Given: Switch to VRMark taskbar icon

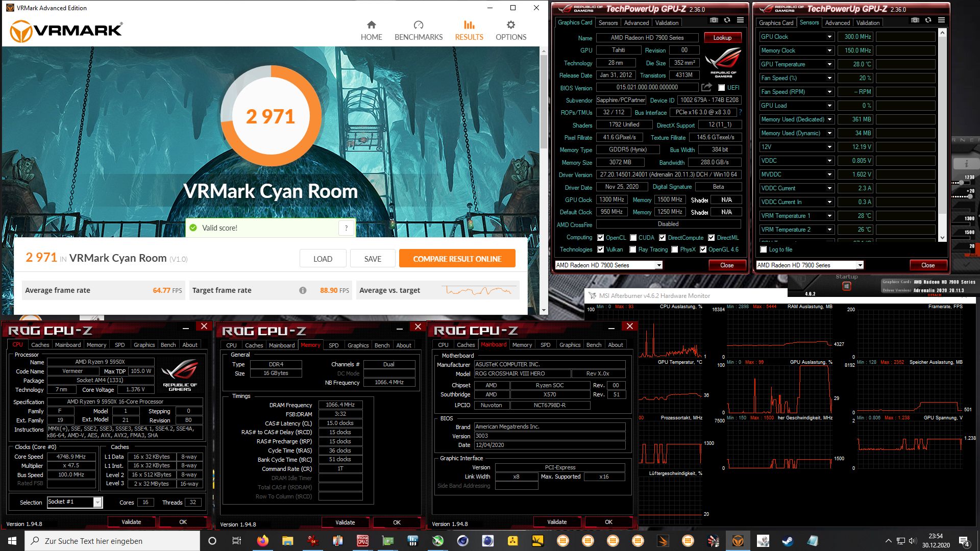Looking at the screenshot, I should (738, 541).
